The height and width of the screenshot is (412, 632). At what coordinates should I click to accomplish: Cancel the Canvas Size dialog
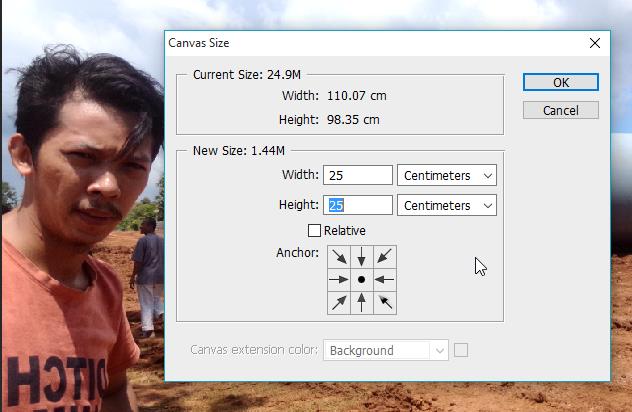coord(561,110)
